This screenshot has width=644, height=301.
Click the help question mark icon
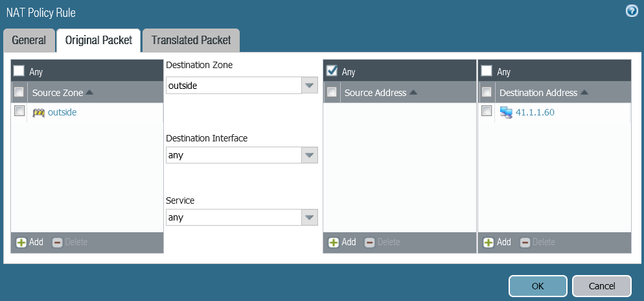(x=632, y=11)
